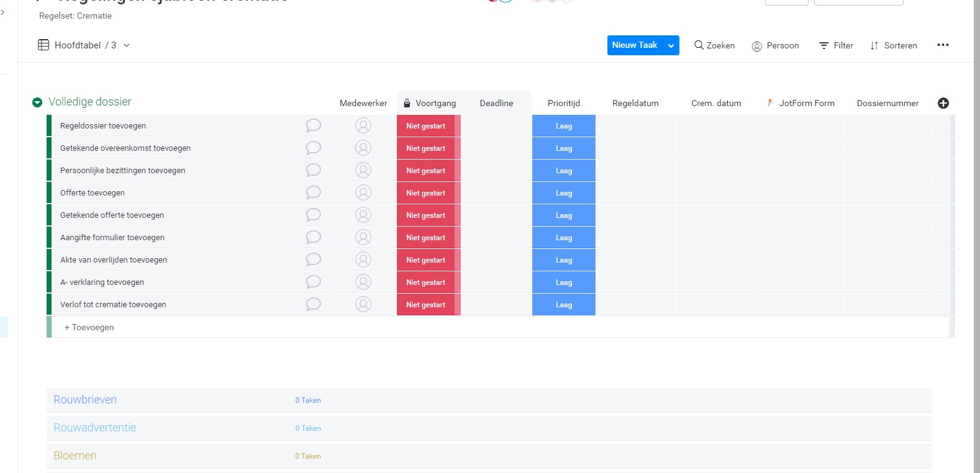The height and width of the screenshot is (473, 980).
Task: Open the A- verklaring toevoegen task
Action: 102,282
